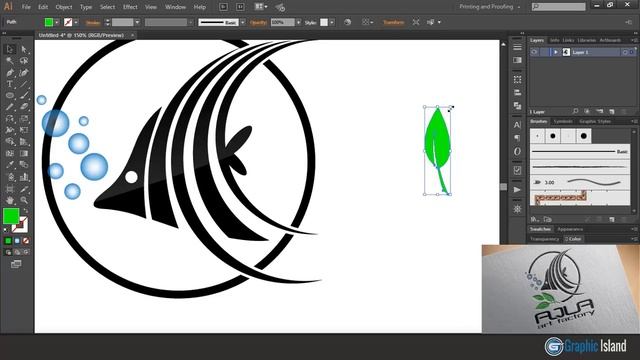Open the opacity percentage dropdown arrow
The height and width of the screenshot is (360, 640).
point(299,22)
